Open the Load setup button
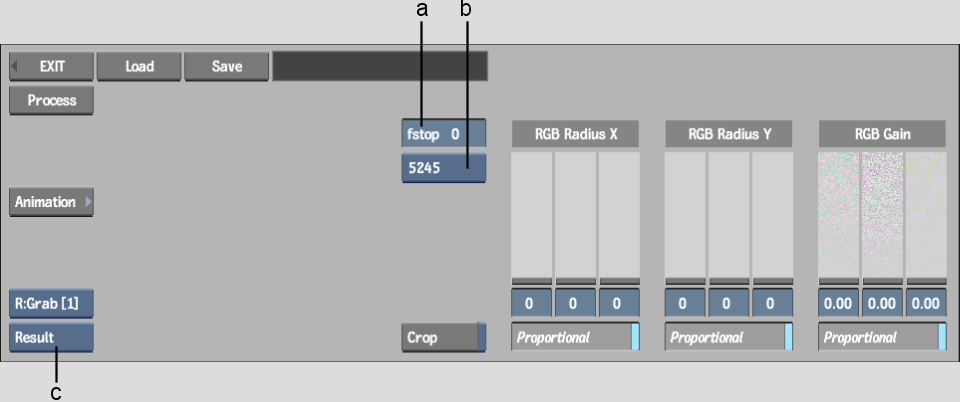Viewport: 960px width, 402px height. coord(139,66)
